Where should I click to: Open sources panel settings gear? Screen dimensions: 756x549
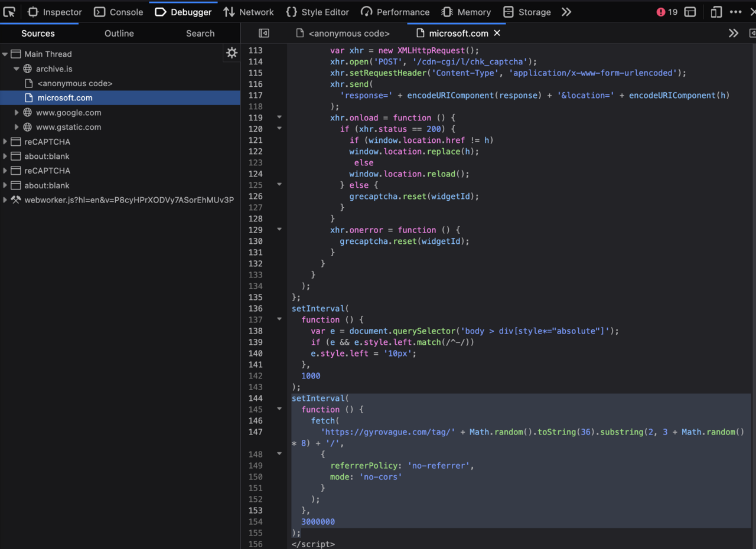232,53
